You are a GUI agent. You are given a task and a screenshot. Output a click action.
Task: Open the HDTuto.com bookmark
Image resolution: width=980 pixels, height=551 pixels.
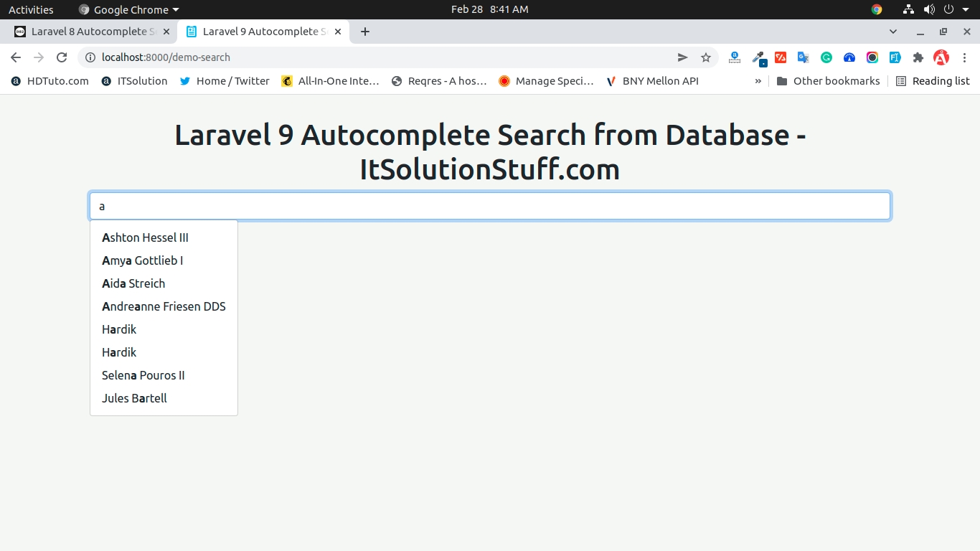(50, 81)
